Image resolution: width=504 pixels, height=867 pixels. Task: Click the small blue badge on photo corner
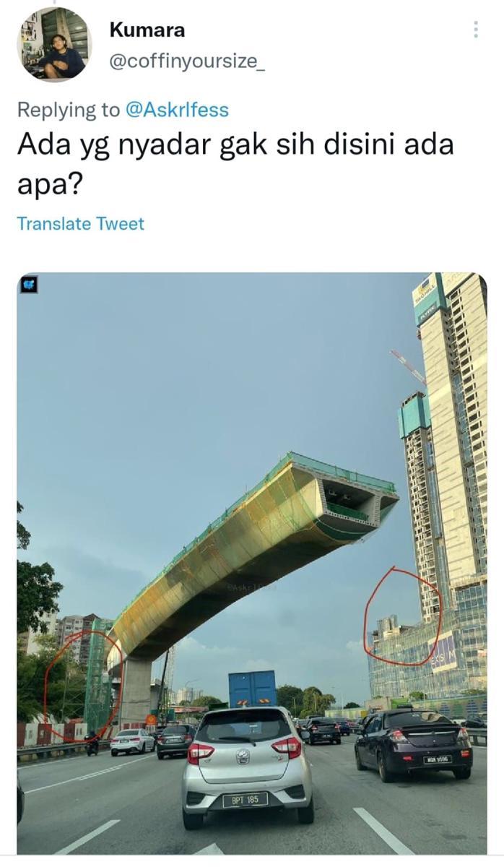[x=30, y=285]
